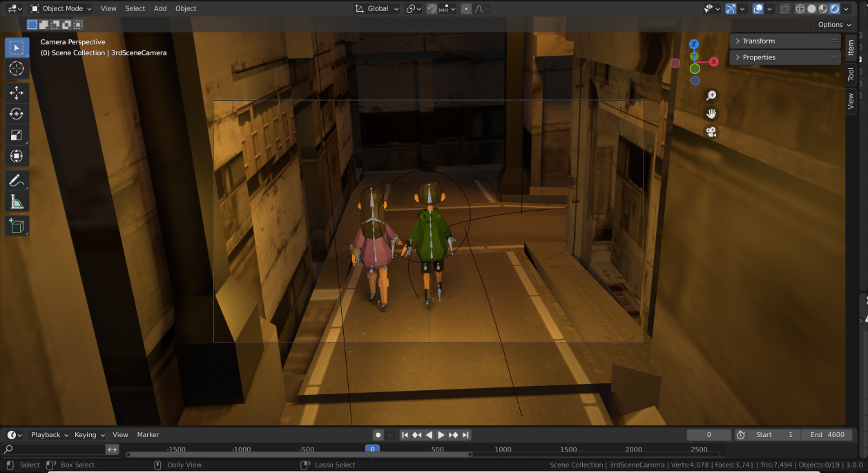Play animation in reverse
Image resolution: width=868 pixels, height=473 pixels.
pos(429,435)
